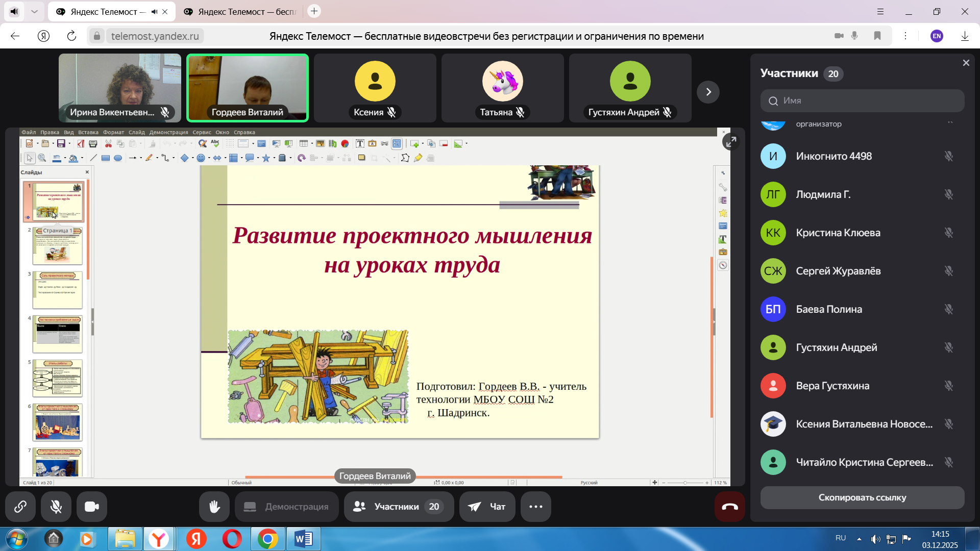Hang up with the red phone button
980x551 pixels.
tap(729, 507)
